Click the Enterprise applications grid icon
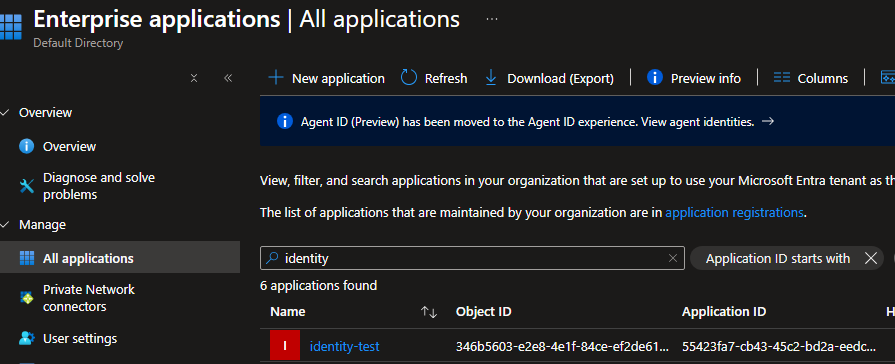This screenshot has height=364, width=895. (x=11, y=27)
